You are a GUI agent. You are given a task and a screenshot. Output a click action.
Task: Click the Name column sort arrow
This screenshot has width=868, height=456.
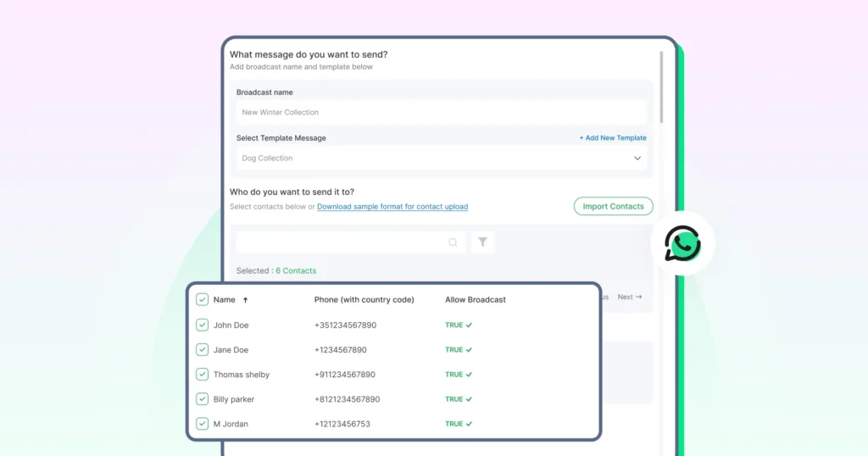246,300
